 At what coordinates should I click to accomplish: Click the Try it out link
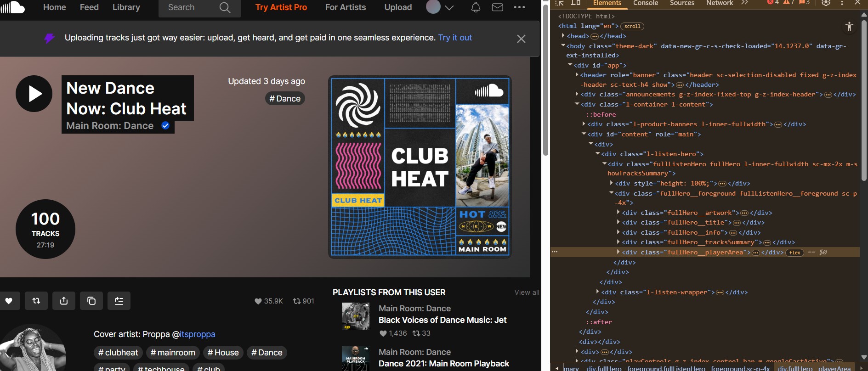pyautogui.click(x=455, y=38)
